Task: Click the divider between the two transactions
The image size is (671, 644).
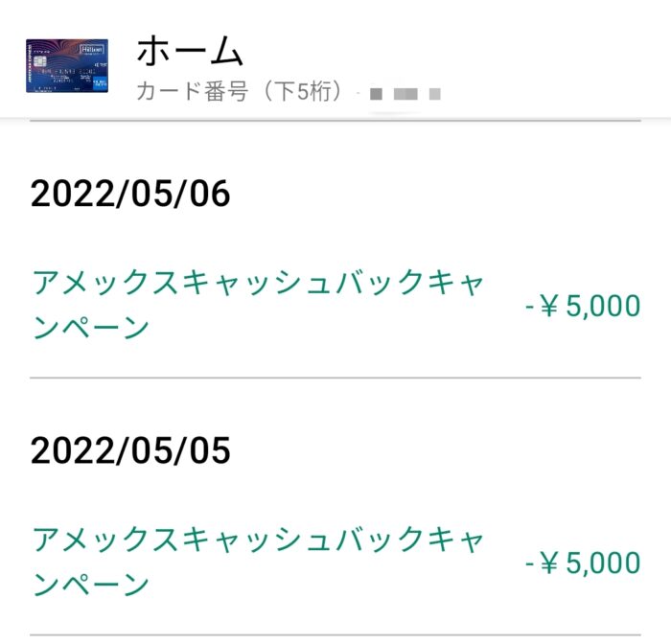Action: tap(335, 378)
